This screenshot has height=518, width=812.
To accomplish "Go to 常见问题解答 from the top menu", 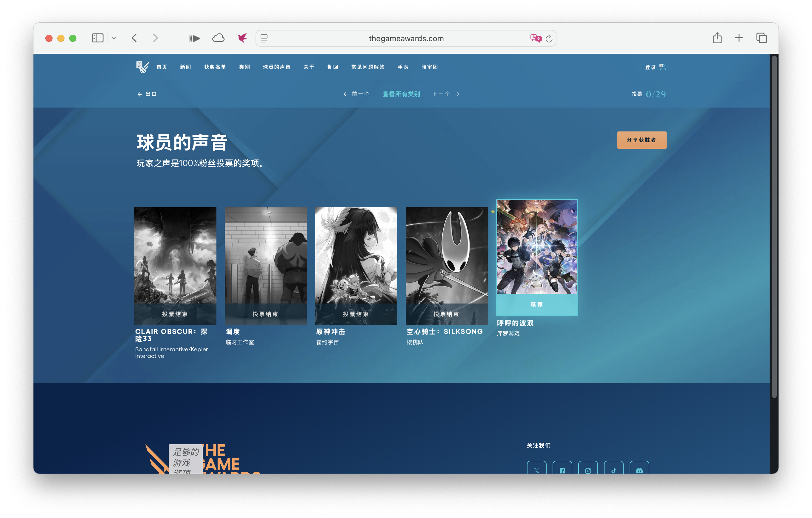I will pos(368,67).
